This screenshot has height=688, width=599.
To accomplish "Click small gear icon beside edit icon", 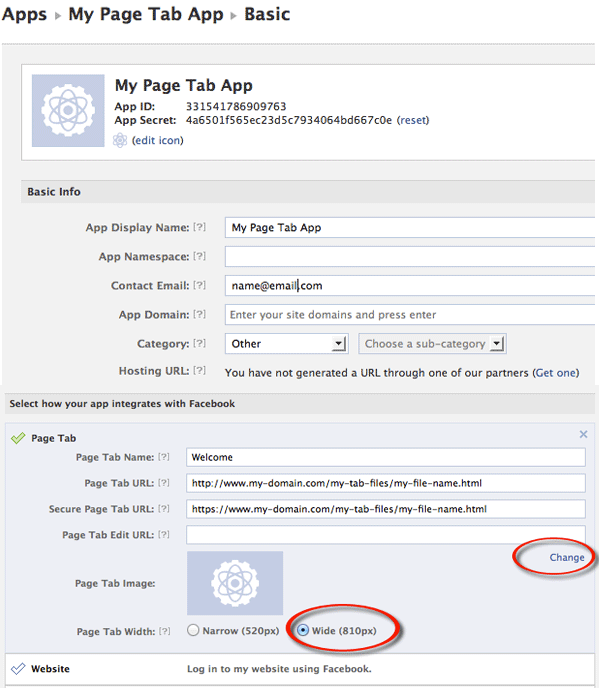I will pos(120,140).
